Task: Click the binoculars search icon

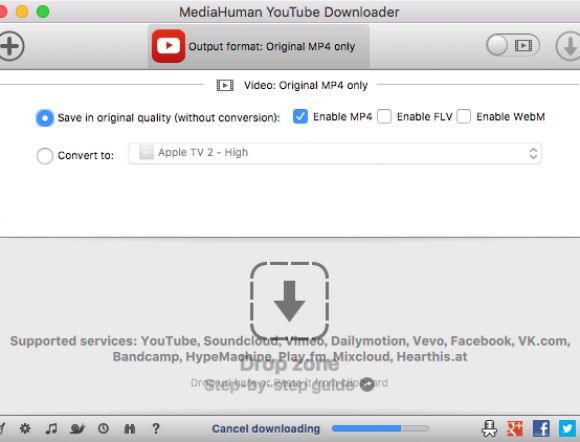Action: [x=129, y=429]
